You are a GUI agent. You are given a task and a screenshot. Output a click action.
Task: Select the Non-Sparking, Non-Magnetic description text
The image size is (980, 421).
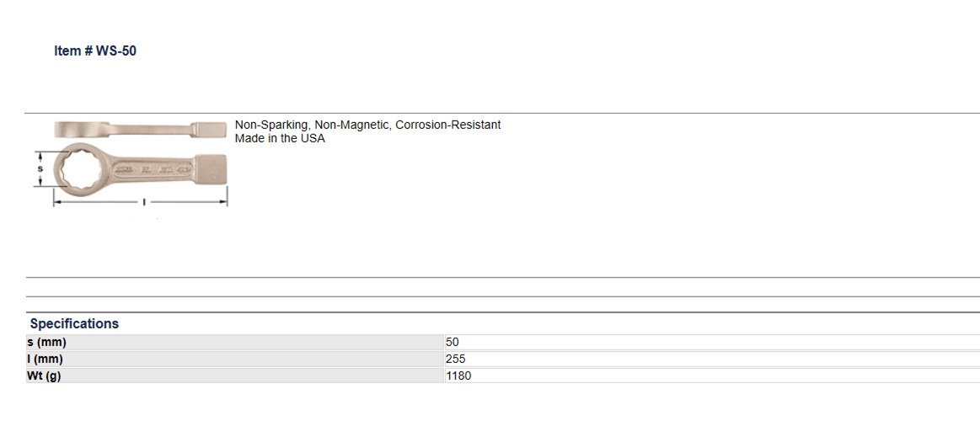367,125
